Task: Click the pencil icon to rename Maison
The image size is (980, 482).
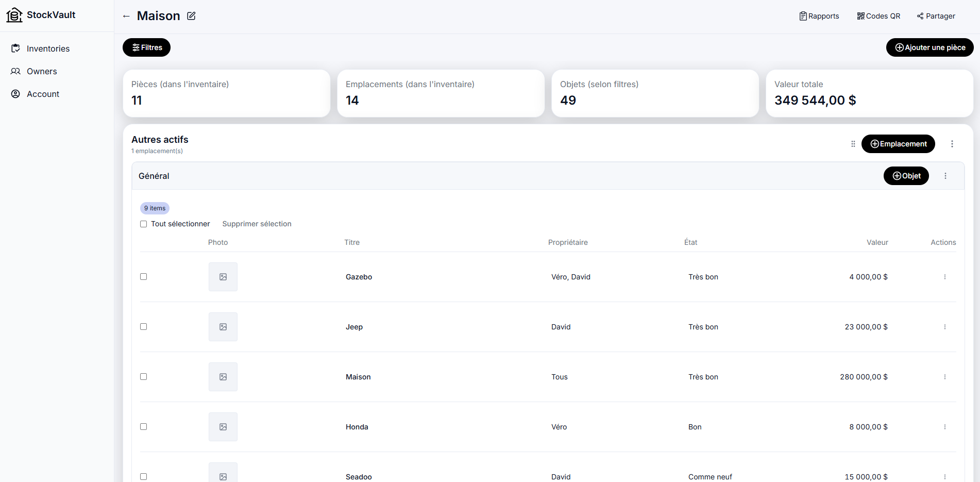Action: click(x=191, y=16)
